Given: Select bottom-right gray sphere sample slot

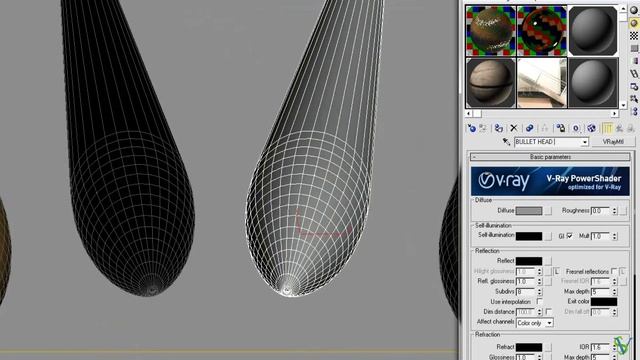Looking at the screenshot, I should (x=593, y=82).
